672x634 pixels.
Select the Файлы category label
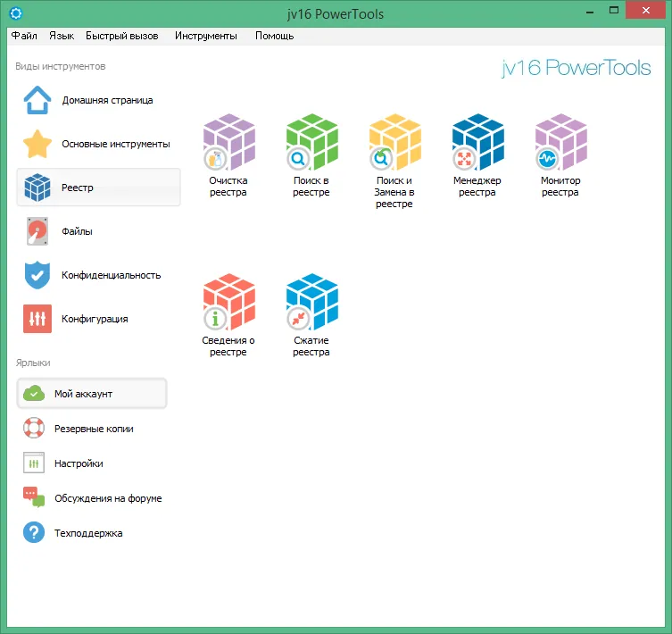pyautogui.click(x=77, y=231)
